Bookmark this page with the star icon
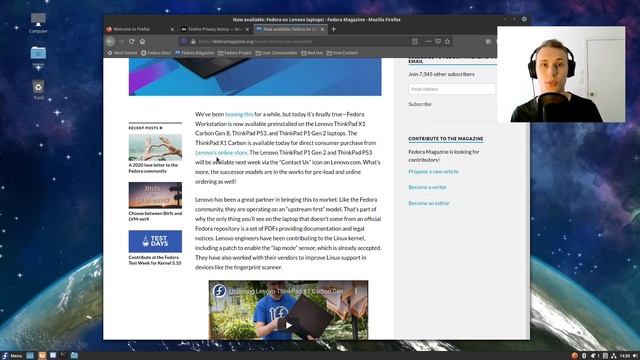Image resolution: width=640 pixels, height=360 pixels. pyautogui.click(x=447, y=41)
